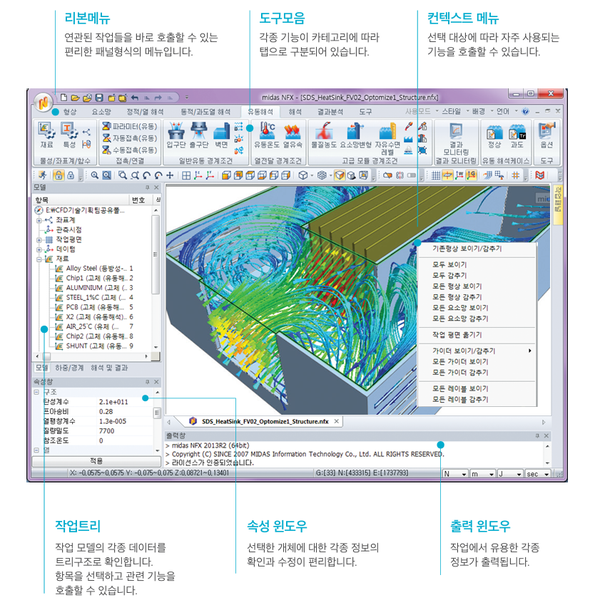Click the 탄성계수 value 2.1e+011 field
The width and height of the screenshot is (600, 605).
125,402
